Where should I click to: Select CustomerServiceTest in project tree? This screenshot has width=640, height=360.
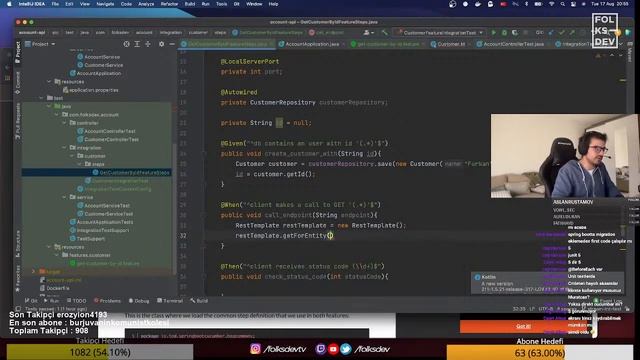[105, 214]
